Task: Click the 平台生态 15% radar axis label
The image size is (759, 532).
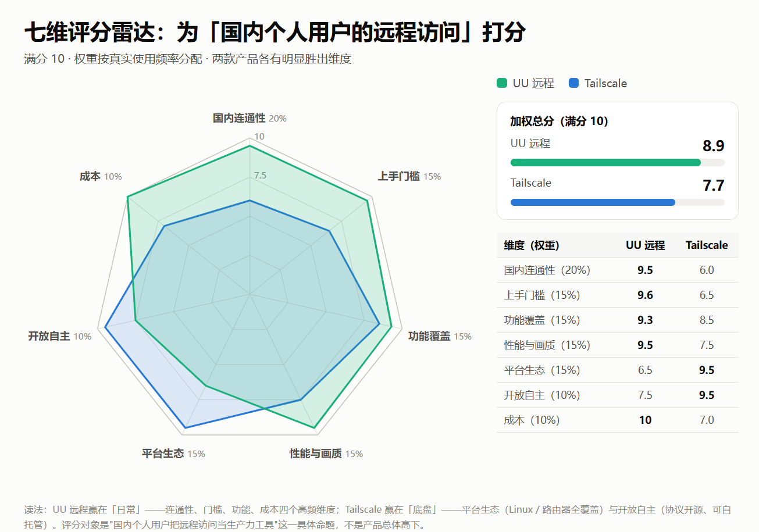Action: tap(173, 454)
